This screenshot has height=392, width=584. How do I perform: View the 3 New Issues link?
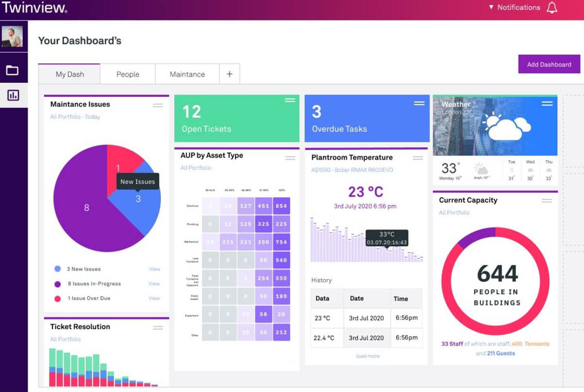pyautogui.click(x=154, y=269)
